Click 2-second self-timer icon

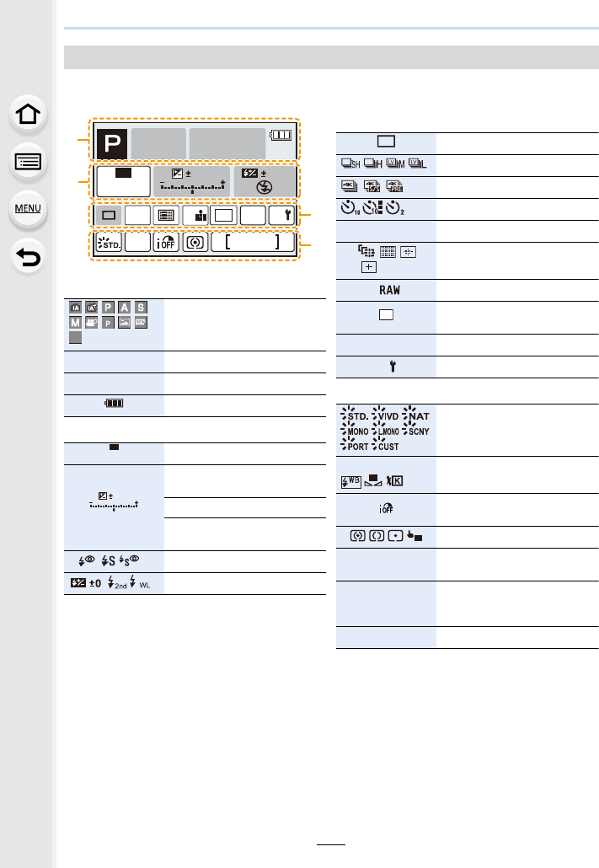coord(395,208)
